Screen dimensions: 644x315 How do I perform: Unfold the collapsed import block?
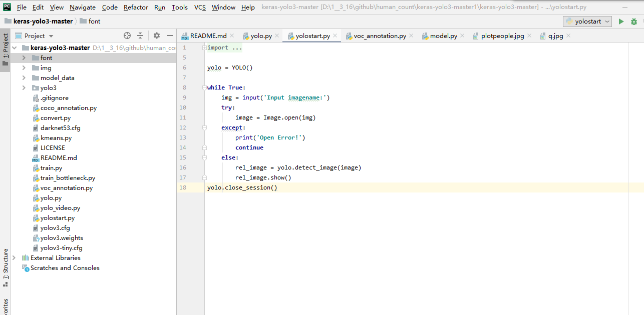(x=204, y=47)
